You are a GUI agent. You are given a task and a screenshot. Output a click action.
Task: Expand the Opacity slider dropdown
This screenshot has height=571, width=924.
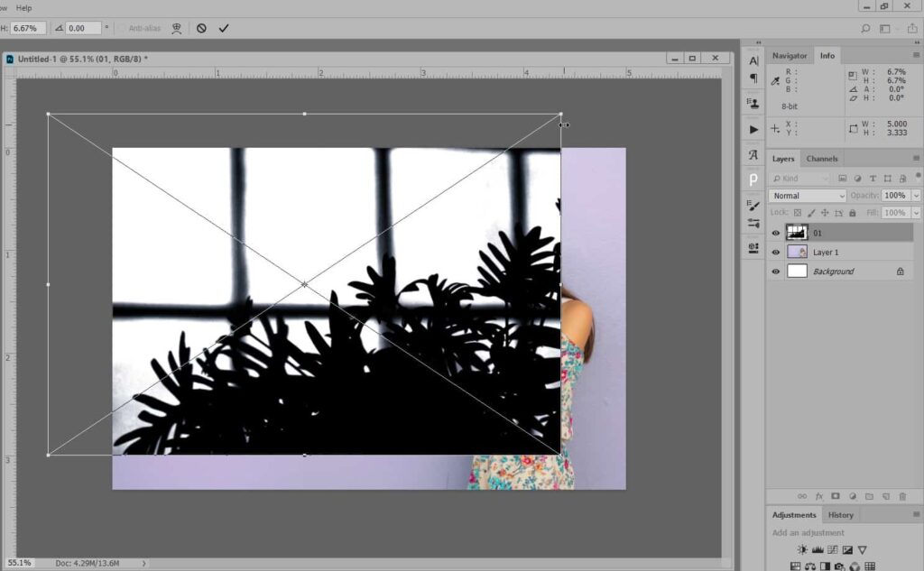[x=917, y=196]
